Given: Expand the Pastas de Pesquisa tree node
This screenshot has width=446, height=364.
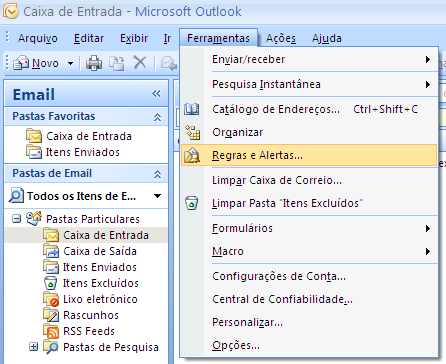Looking at the screenshot, I should [x=33, y=347].
